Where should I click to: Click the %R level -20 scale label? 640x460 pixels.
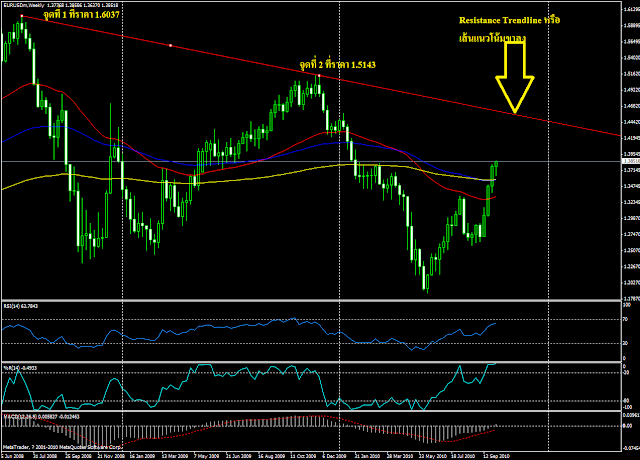pyautogui.click(x=626, y=373)
